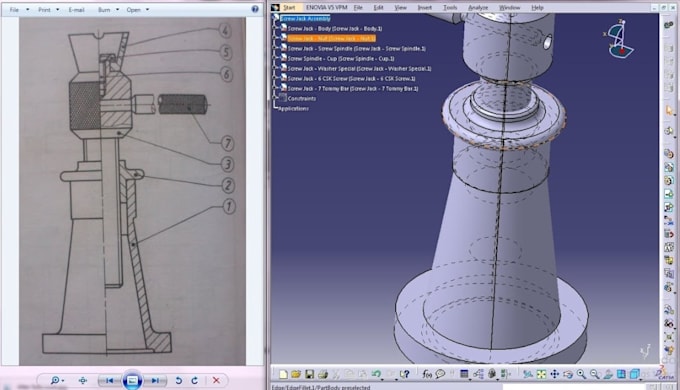
Task: Select 'Screw Jack - 7 Tommy Bar' tree item
Action: coord(353,88)
